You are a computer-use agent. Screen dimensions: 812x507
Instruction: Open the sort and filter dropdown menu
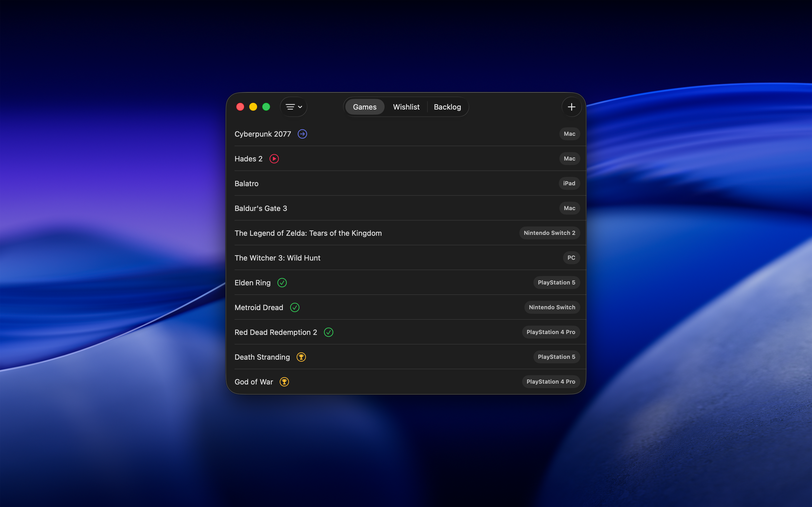294,107
